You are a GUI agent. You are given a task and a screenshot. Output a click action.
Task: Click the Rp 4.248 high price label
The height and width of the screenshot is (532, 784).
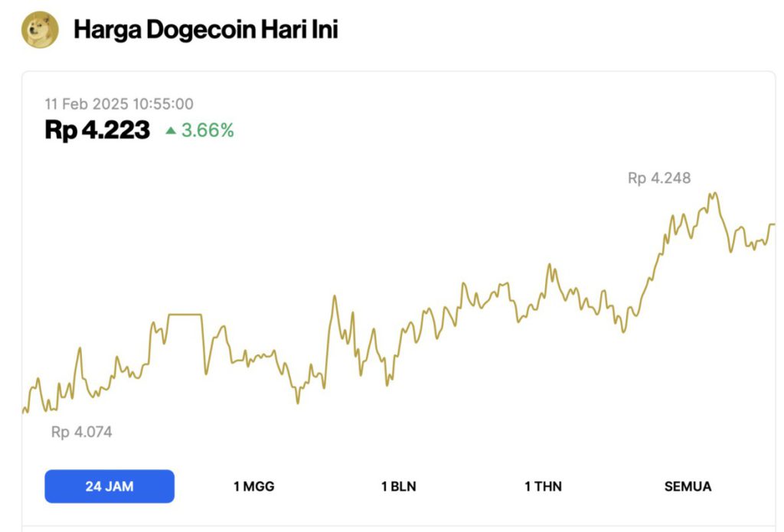pyautogui.click(x=659, y=178)
